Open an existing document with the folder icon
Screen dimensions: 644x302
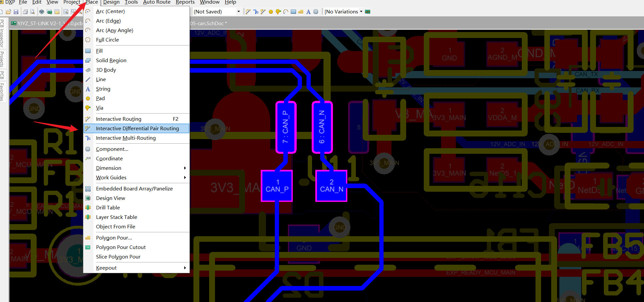(8, 12)
